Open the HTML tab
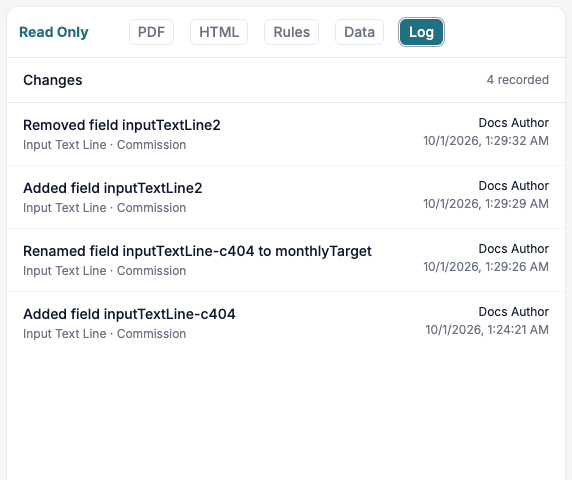This screenshot has width=572, height=480. 219,32
